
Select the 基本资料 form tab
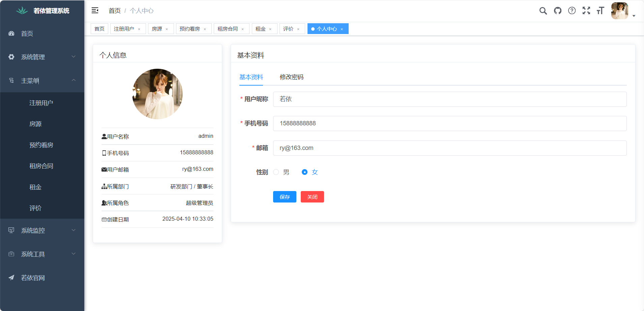[251, 77]
